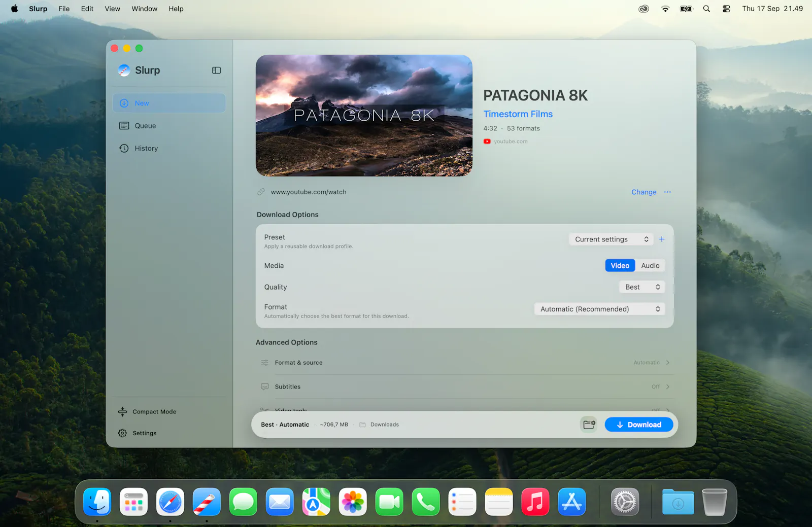Click the Wi-Fi status icon
This screenshot has width=812, height=527.
[665, 9]
